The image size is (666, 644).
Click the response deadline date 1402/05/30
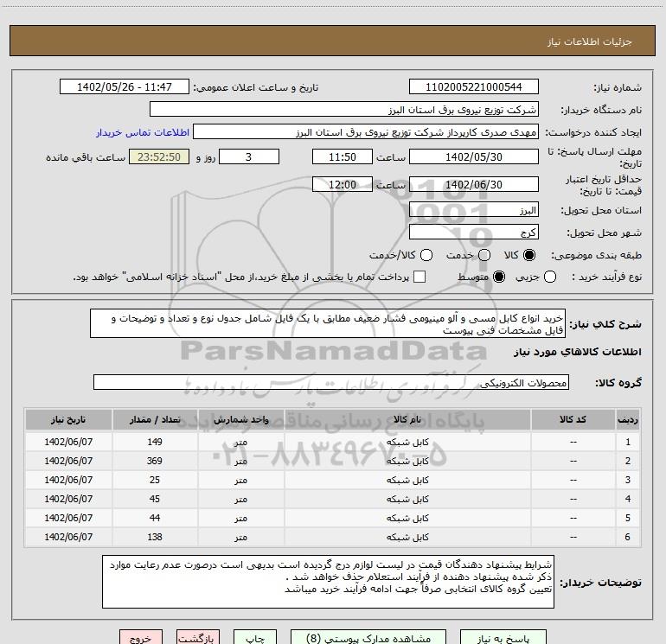[474, 156]
